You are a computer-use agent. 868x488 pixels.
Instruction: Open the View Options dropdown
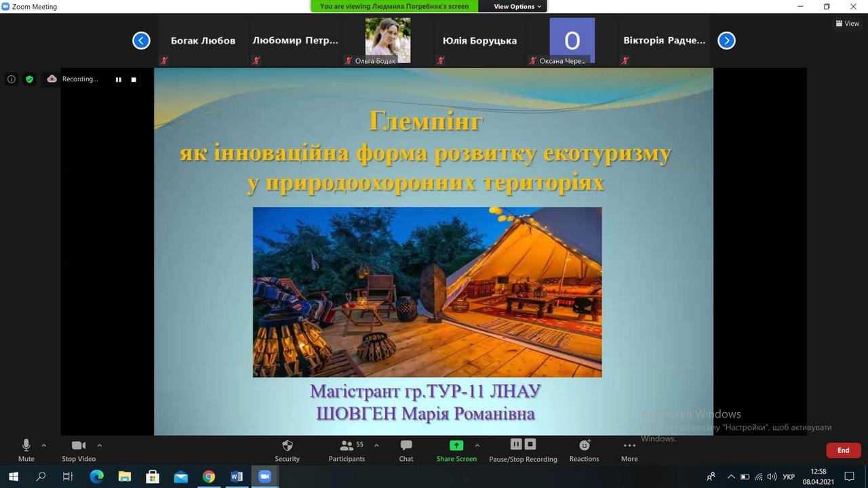click(x=517, y=6)
